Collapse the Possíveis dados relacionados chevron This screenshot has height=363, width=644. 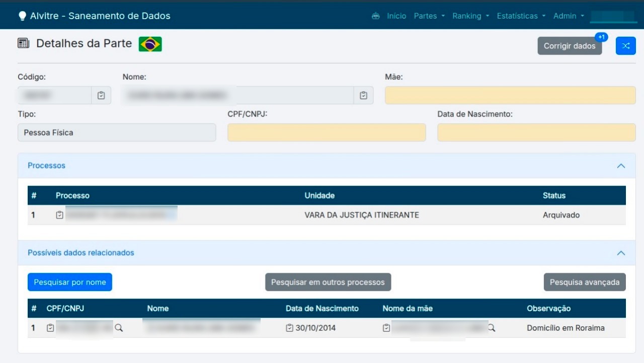point(621,253)
